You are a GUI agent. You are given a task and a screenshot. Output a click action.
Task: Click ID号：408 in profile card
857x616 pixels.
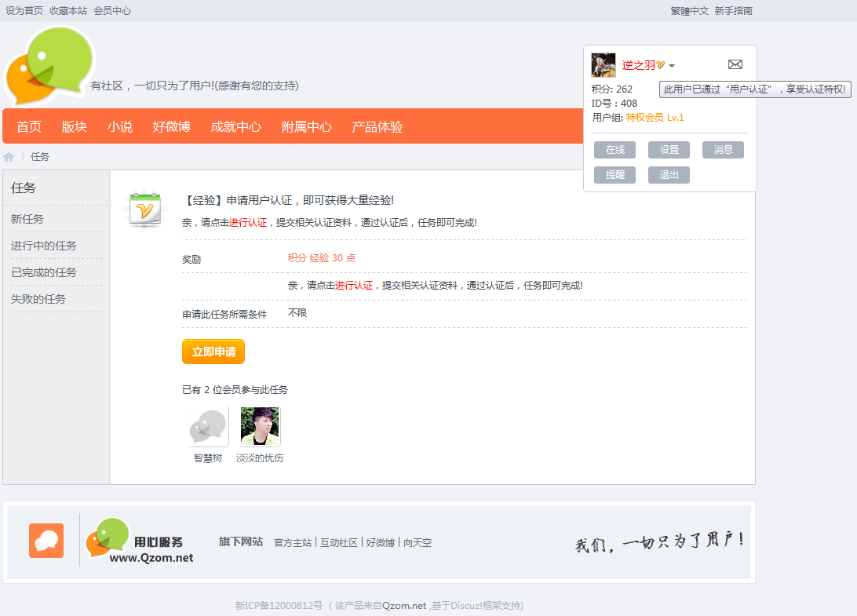(x=614, y=104)
